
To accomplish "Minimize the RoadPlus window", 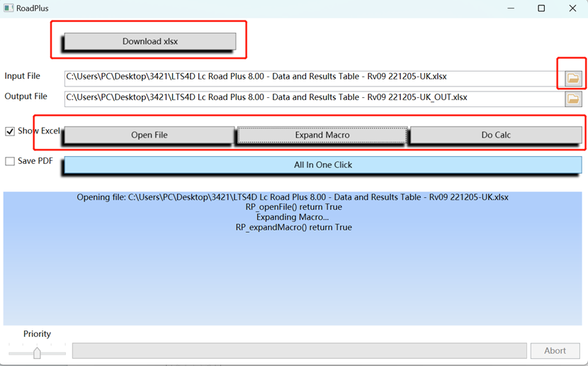I will 511,8.
